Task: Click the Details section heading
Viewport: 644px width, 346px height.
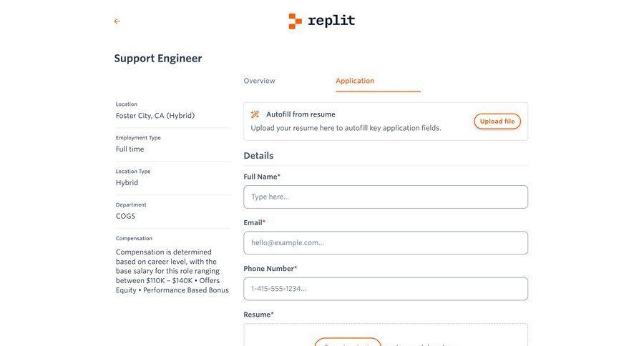Action: 258,156
